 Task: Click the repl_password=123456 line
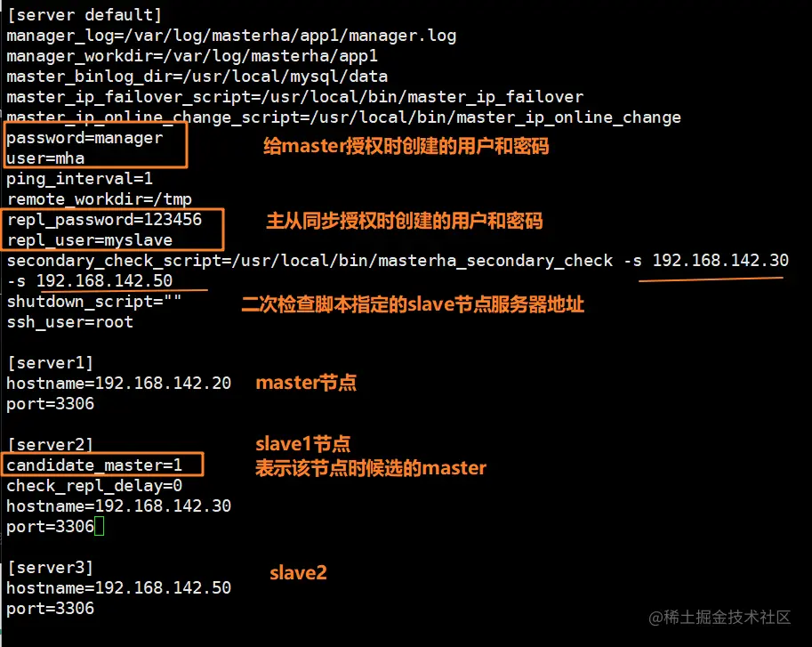(104, 220)
